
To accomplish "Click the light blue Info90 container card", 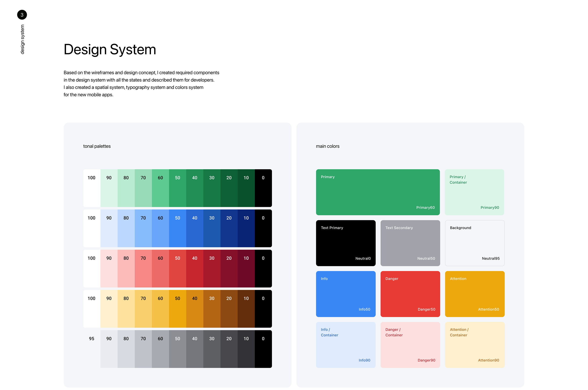I will point(345,345).
